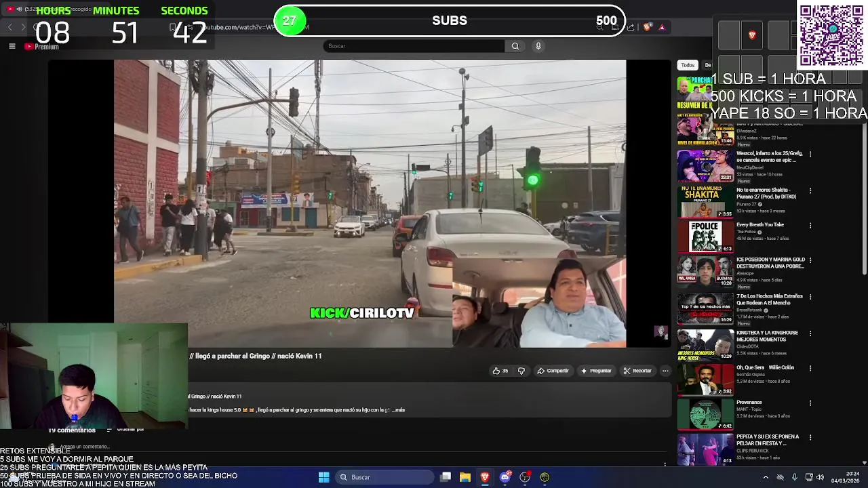The image size is (868, 488).
Task: Click the Windows taskbar Buscar search box
Action: tap(385, 477)
